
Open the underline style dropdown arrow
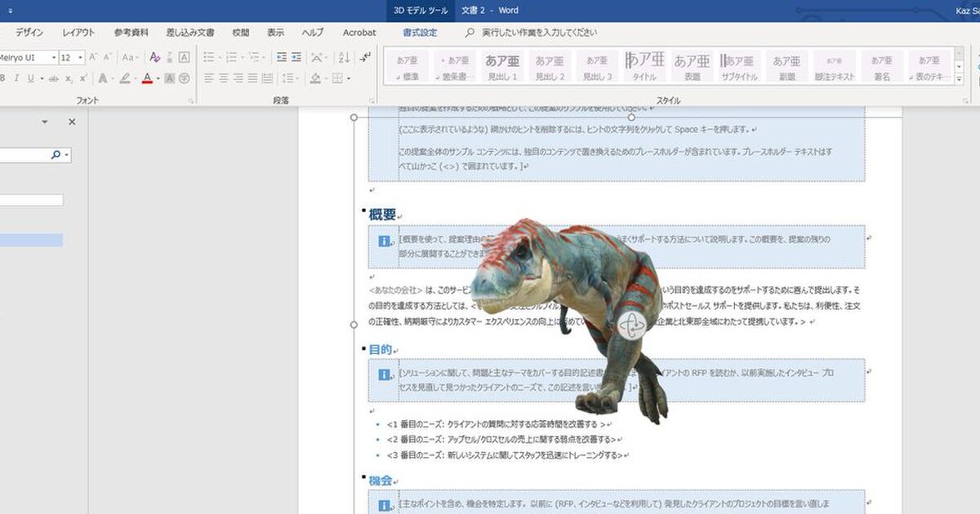[42, 78]
